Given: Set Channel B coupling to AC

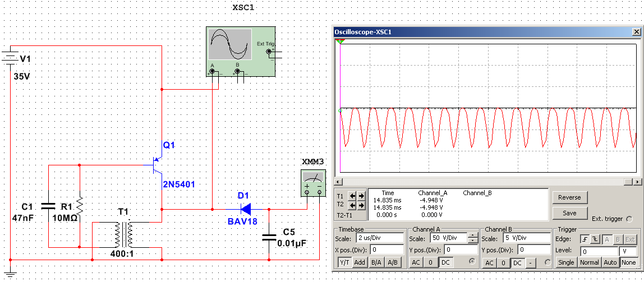Looking at the screenshot, I should 489,263.
